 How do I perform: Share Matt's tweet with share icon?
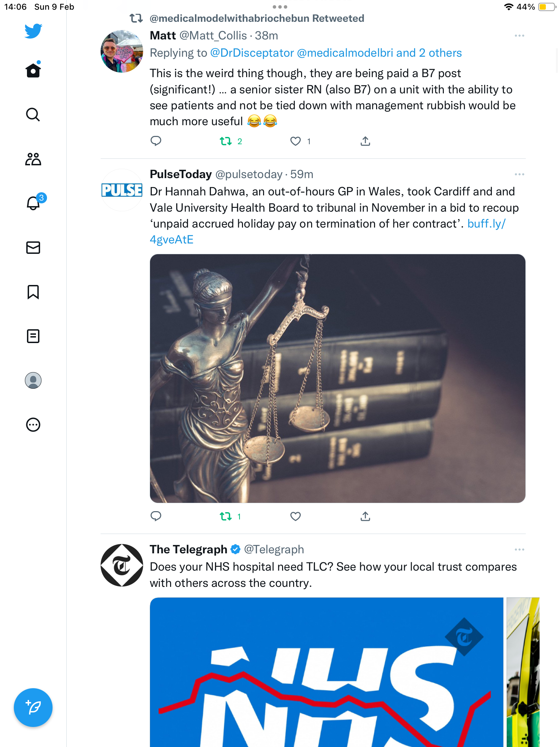click(365, 141)
